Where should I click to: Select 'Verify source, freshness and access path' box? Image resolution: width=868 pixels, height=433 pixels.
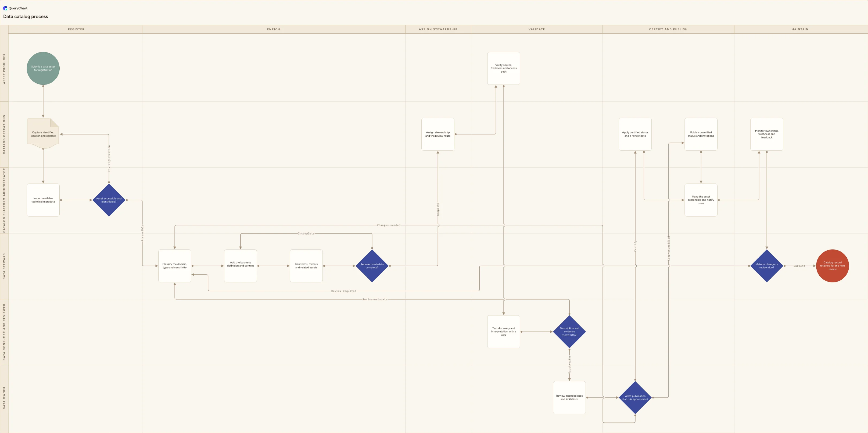(503, 69)
